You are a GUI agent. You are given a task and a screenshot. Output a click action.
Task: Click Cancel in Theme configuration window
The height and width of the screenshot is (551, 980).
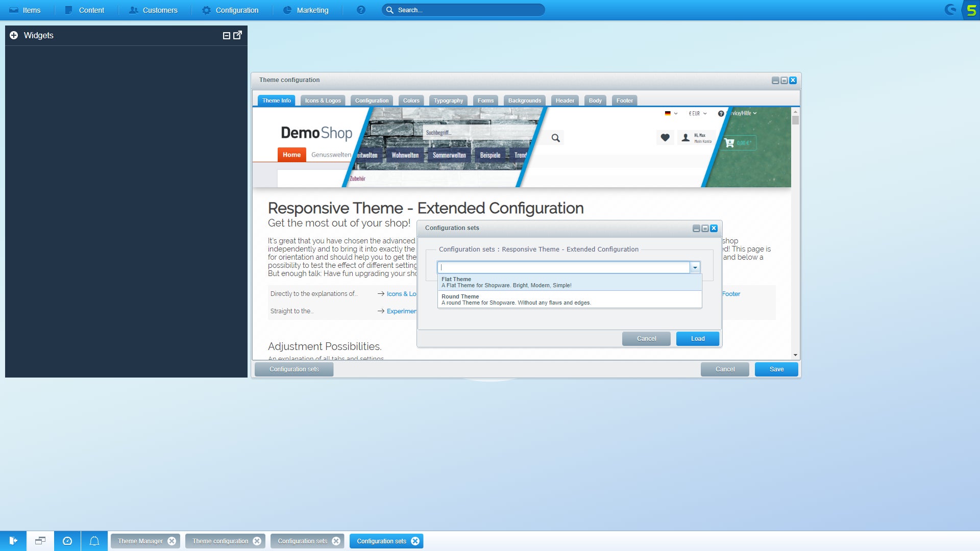pos(725,369)
